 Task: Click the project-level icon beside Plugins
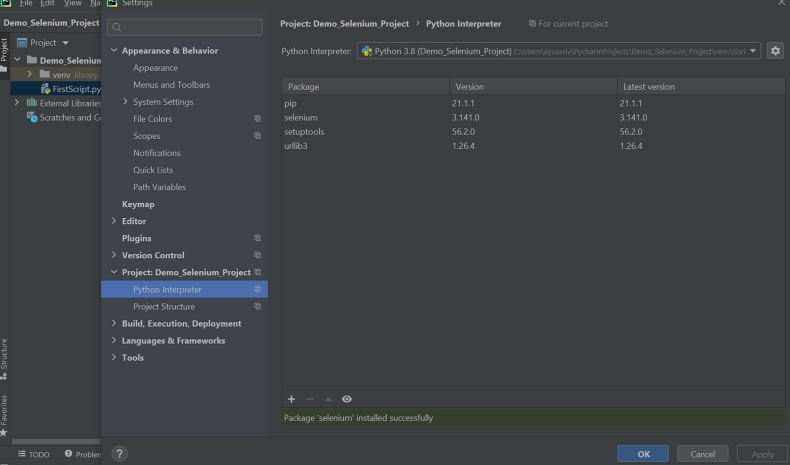pyautogui.click(x=257, y=238)
